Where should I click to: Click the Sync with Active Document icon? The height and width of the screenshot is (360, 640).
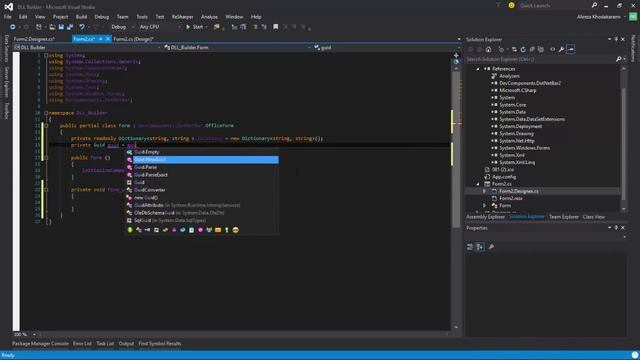(x=514, y=49)
